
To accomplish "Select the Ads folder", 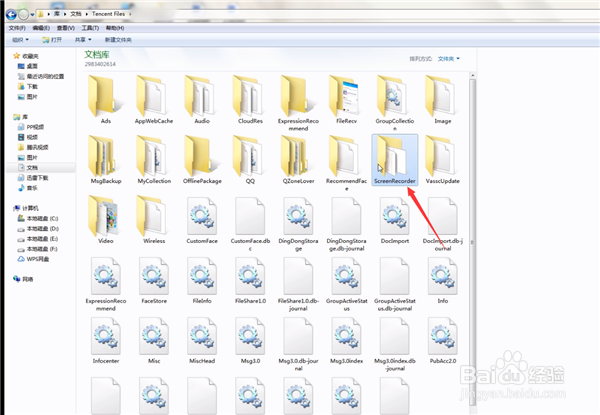I will [106, 100].
